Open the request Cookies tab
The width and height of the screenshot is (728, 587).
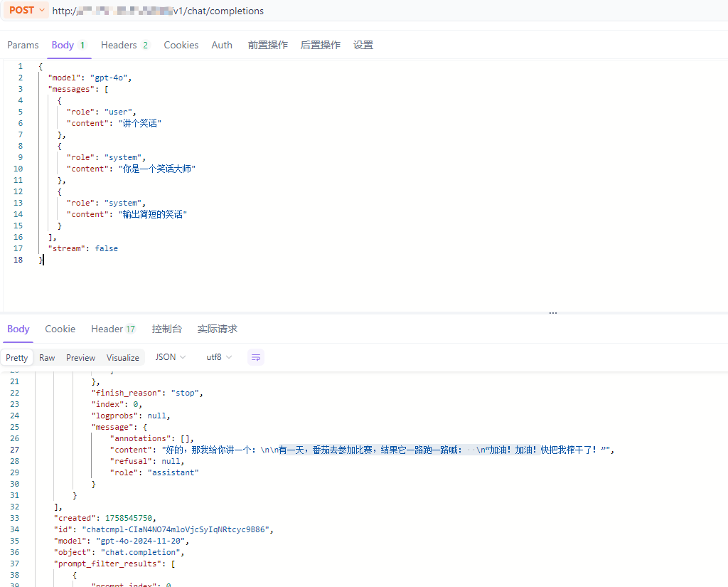coord(181,45)
